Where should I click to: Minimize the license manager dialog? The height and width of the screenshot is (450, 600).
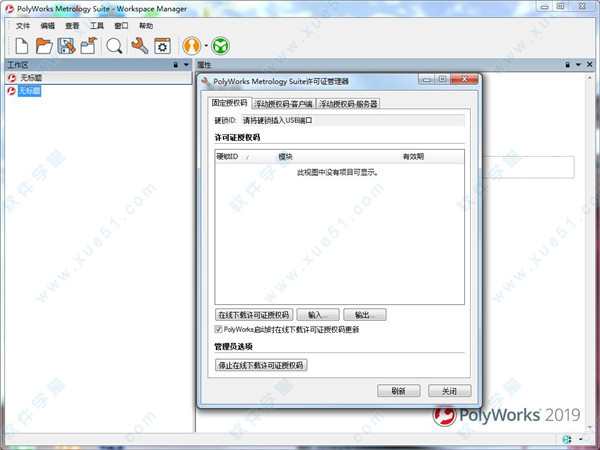427,79
